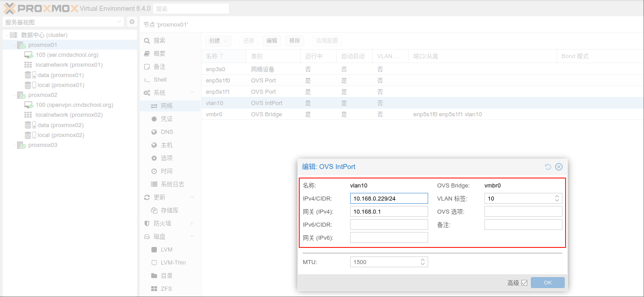
Task: Sort by the Name (名称) column header
Action: (x=224, y=56)
